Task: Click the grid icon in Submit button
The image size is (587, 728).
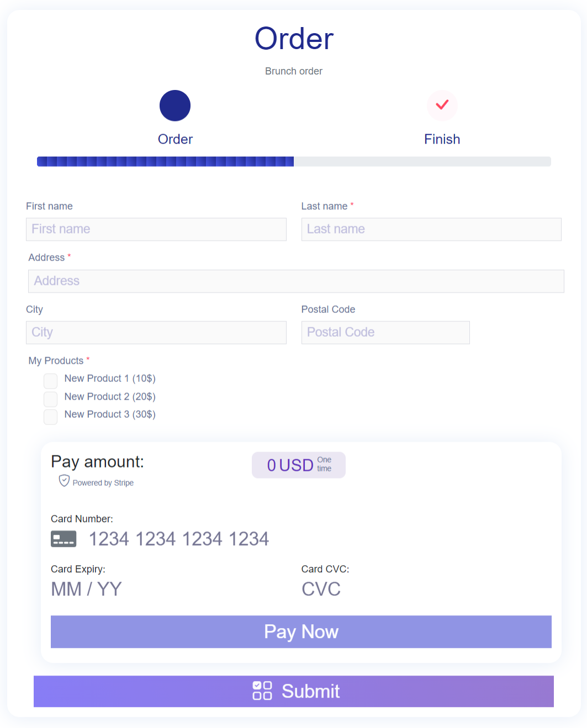Action: [262, 690]
